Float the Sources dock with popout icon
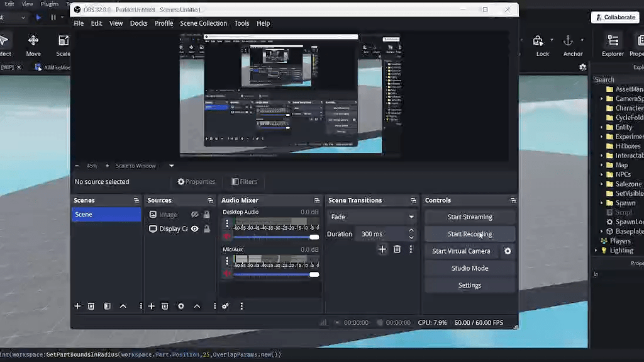 coord(210,200)
